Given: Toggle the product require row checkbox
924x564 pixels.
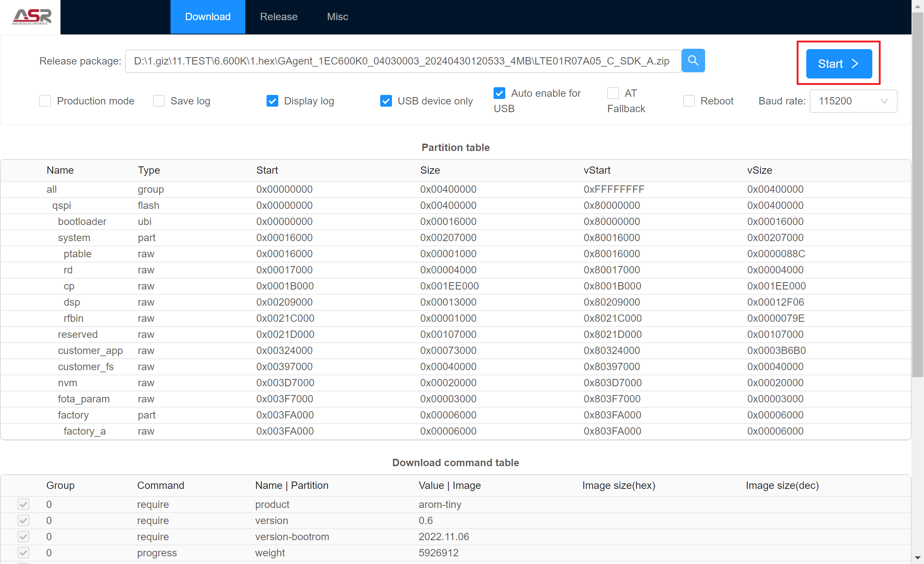Looking at the screenshot, I should point(23,504).
